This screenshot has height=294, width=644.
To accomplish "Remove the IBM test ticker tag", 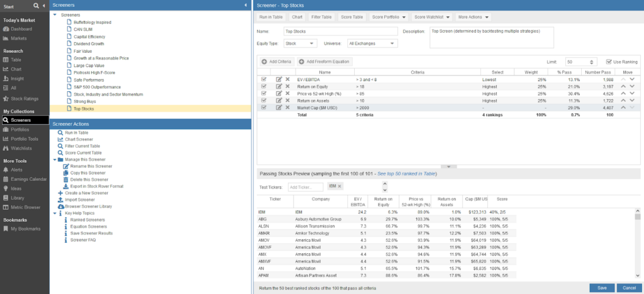I will [x=339, y=186].
